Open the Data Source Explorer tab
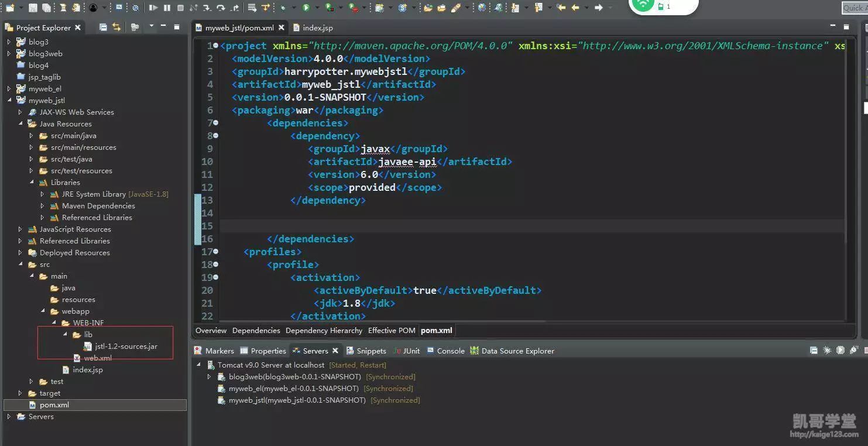The width and height of the screenshot is (868, 446). pos(512,351)
